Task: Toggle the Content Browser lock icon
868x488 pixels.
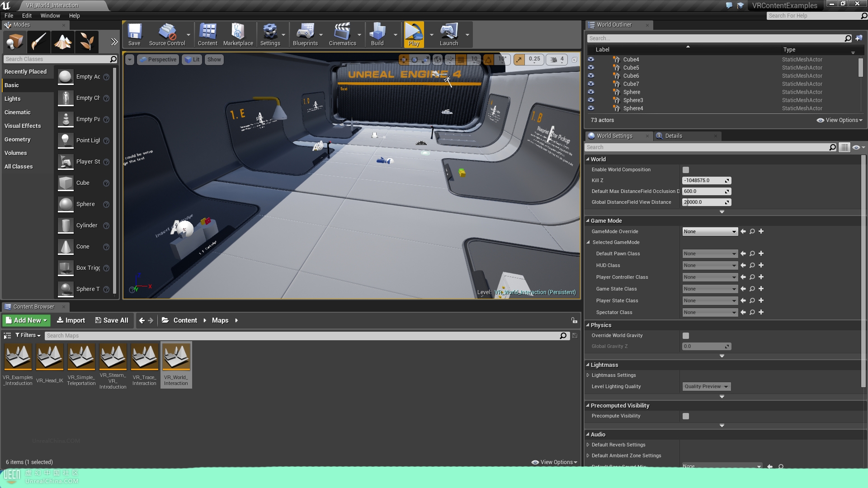Action: (x=574, y=320)
